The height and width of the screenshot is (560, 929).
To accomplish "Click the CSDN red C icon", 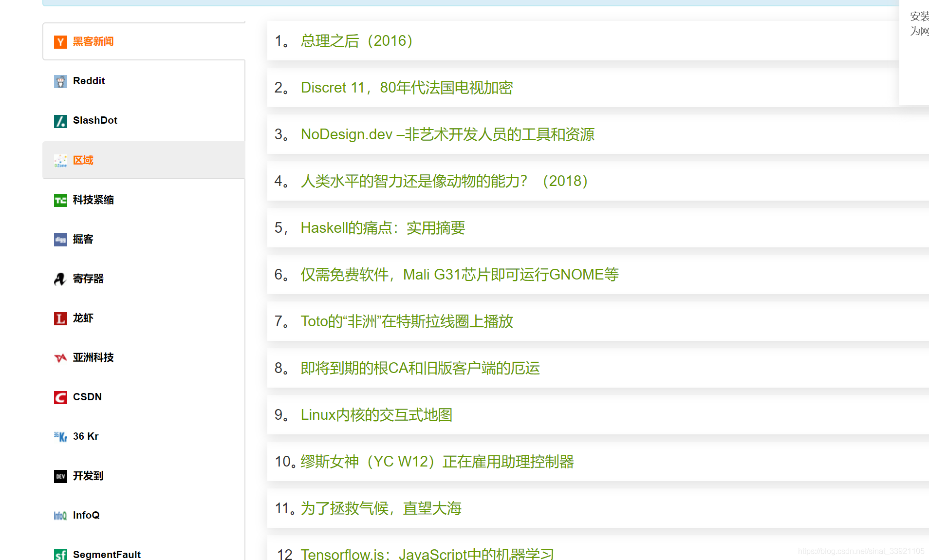I will click(x=60, y=397).
